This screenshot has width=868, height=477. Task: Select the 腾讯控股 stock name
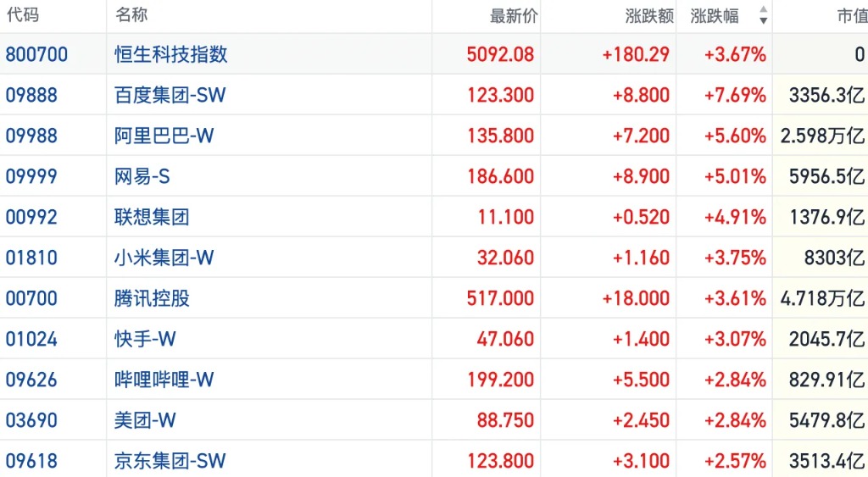click(x=152, y=298)
